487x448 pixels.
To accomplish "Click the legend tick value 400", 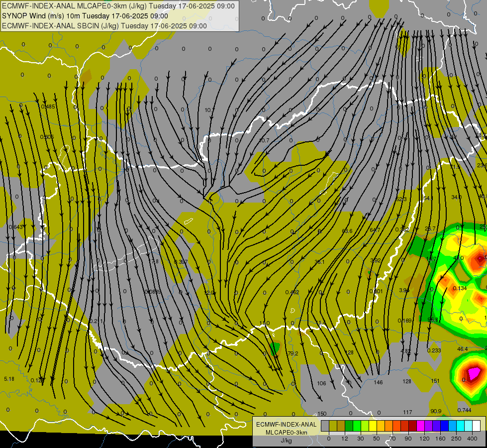I will click(472, 439).
